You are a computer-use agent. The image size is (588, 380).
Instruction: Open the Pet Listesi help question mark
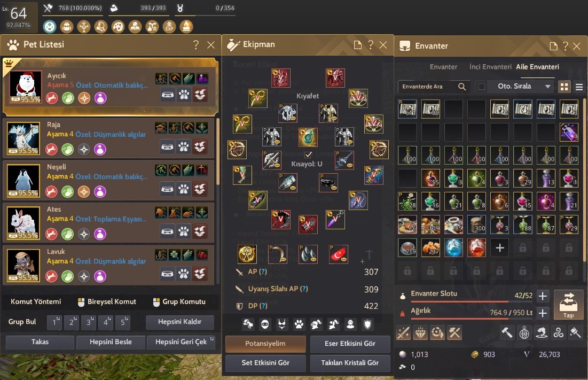click(x=196, y=45)
